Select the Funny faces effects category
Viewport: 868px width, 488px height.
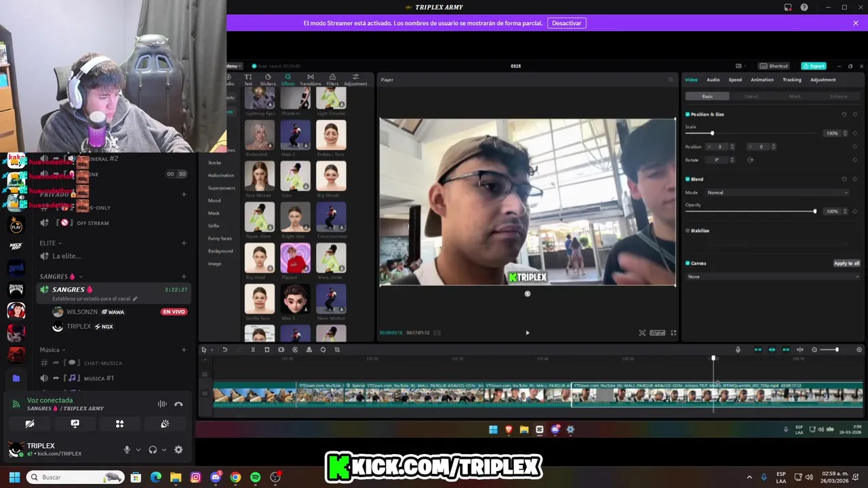(220, 239)
